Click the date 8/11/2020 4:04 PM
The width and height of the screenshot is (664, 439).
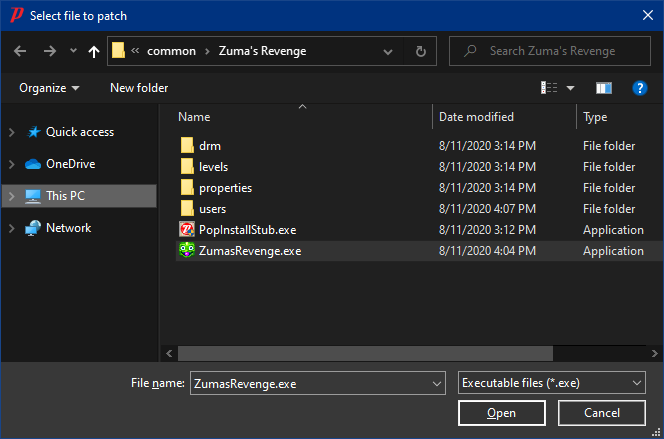click(487, 251)
